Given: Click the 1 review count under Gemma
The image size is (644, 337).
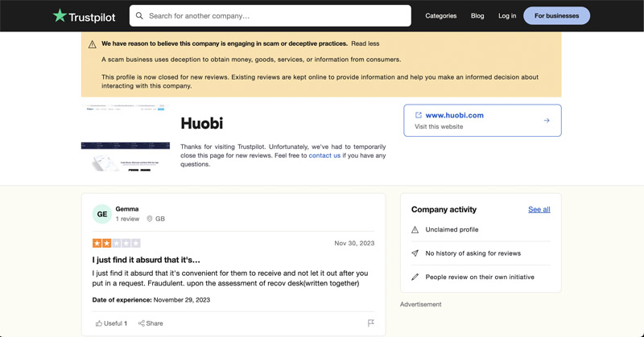Looking at the screenshot, I should 127,219.
